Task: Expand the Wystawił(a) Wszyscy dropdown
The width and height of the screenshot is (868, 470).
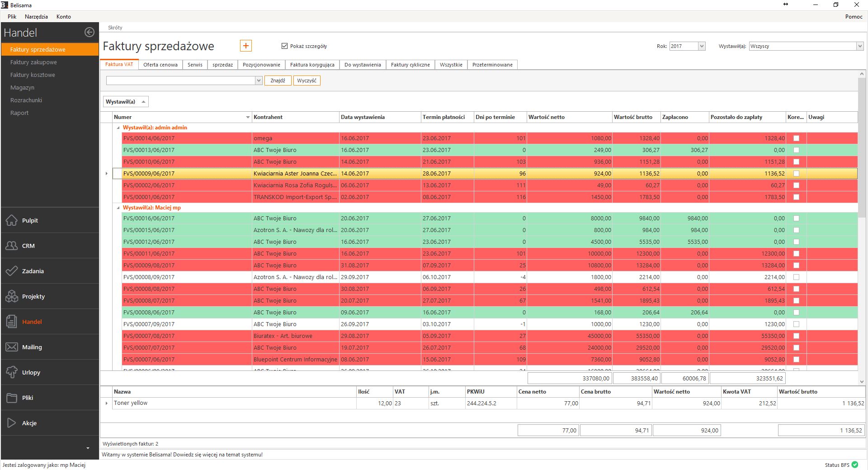Action: (x=859, y=46)
